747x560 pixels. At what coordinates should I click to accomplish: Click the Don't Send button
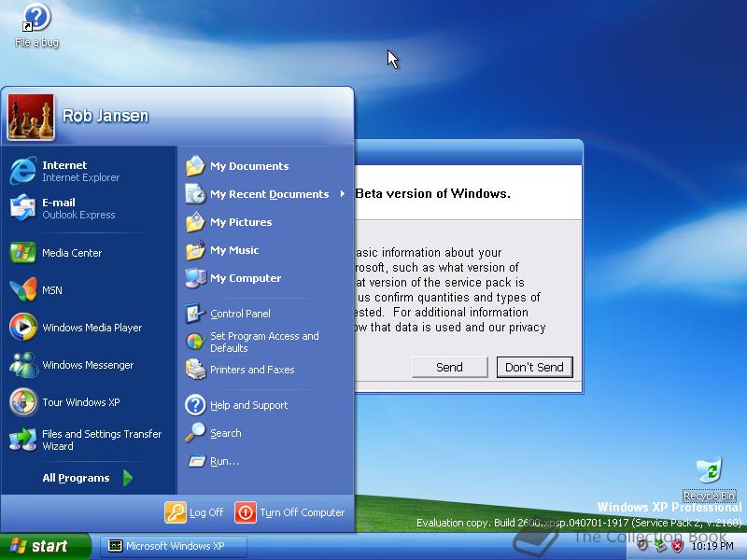(x=534, y=367)
